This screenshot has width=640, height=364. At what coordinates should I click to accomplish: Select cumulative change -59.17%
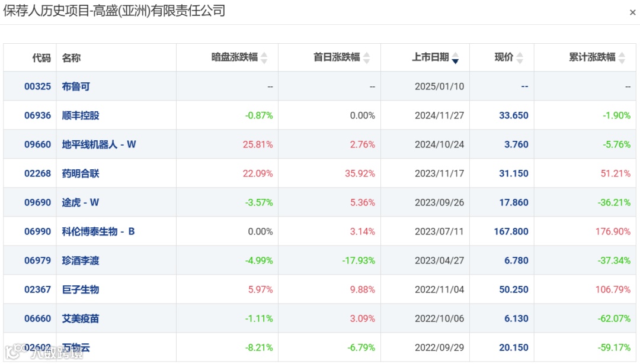[x=614, y=347]
